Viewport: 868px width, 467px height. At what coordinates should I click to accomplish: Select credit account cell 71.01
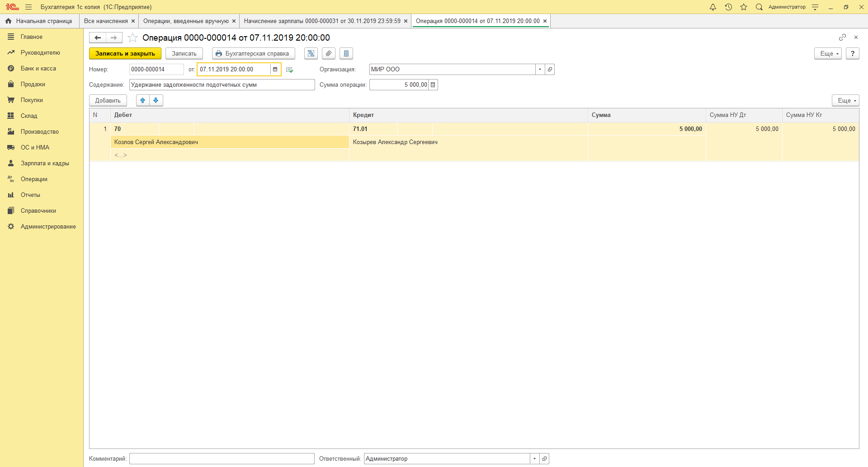[373, 129]
